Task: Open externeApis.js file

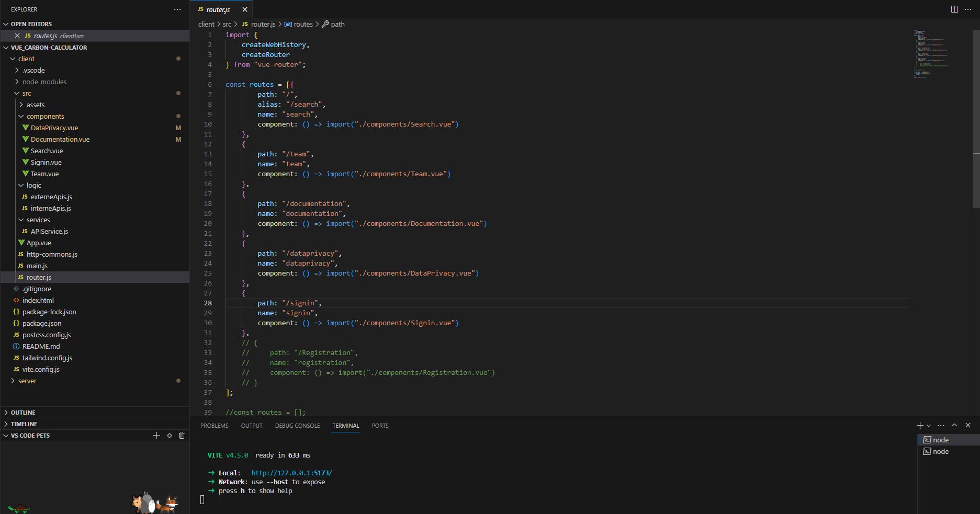Action: (x=51, y=197)
